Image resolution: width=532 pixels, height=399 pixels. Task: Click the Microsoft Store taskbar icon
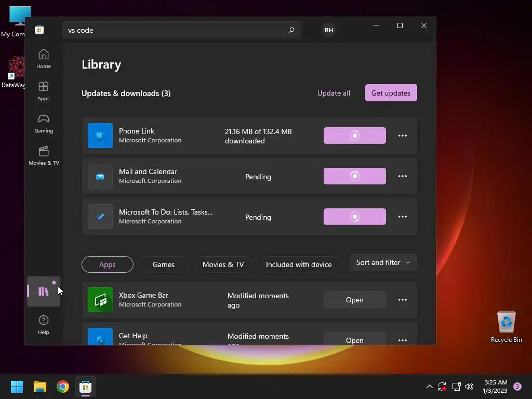click(86, 387)
